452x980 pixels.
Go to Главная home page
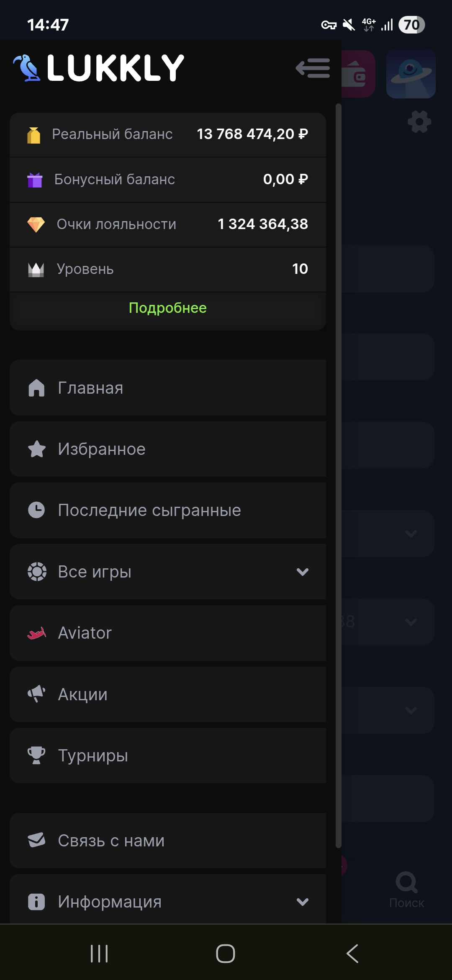(167, 388)
